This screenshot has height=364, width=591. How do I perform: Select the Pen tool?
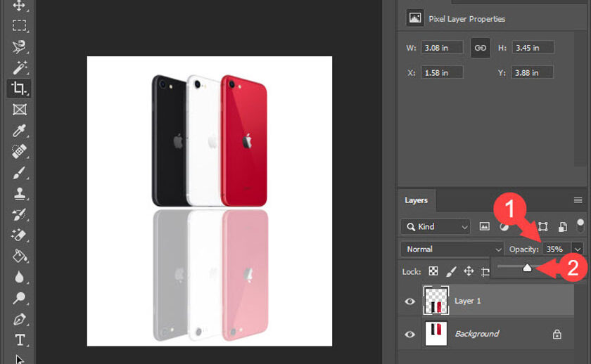[19, 320]
